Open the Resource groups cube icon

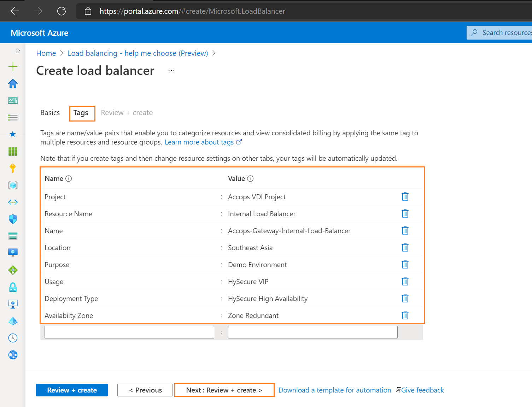[x=13, y=185]
